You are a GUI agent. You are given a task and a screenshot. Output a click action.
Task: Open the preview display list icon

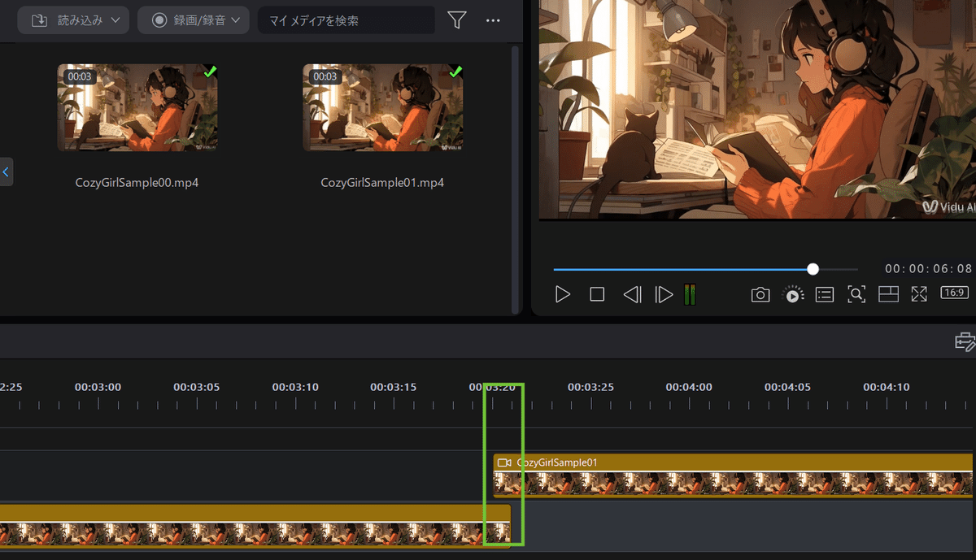pos(825,295)
